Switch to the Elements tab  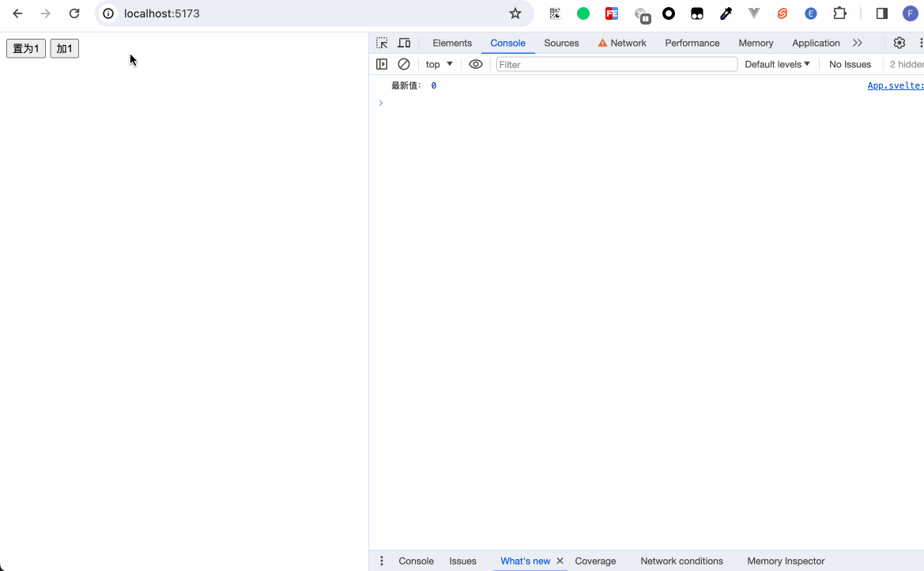pos(452,43)
